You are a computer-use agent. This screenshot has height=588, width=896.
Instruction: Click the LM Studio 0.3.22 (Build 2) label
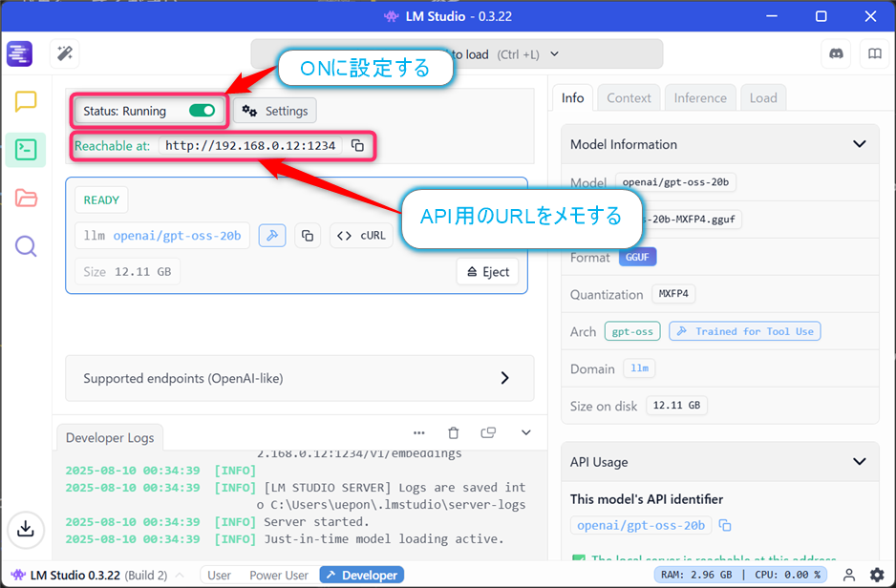click(98, 575)
